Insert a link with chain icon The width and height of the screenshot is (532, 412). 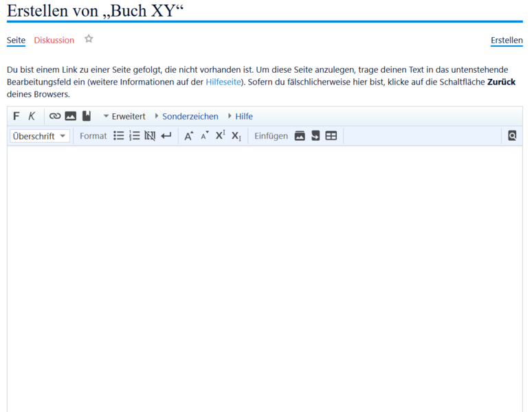pyautogui.click(x=55, y=116)
